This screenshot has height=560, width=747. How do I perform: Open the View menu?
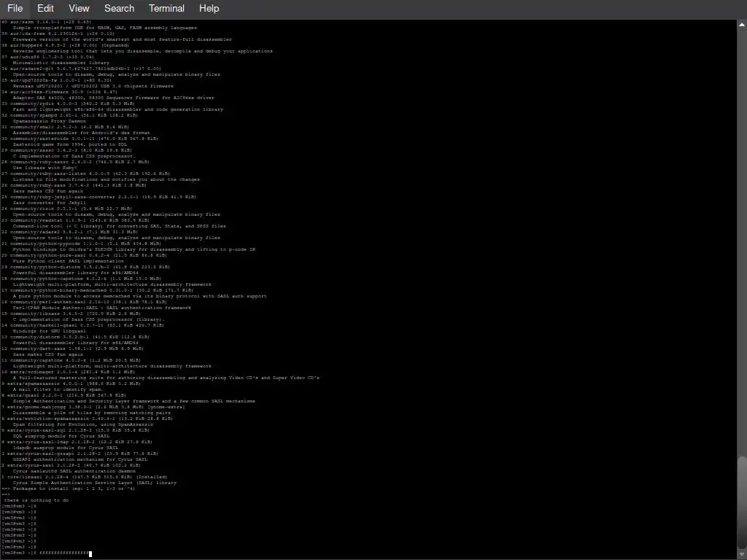coord(79,8)
